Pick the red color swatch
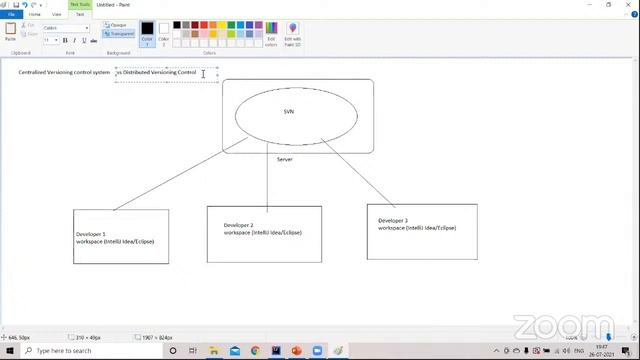Screen dimensions: 640x360 [x=204, y=25]
